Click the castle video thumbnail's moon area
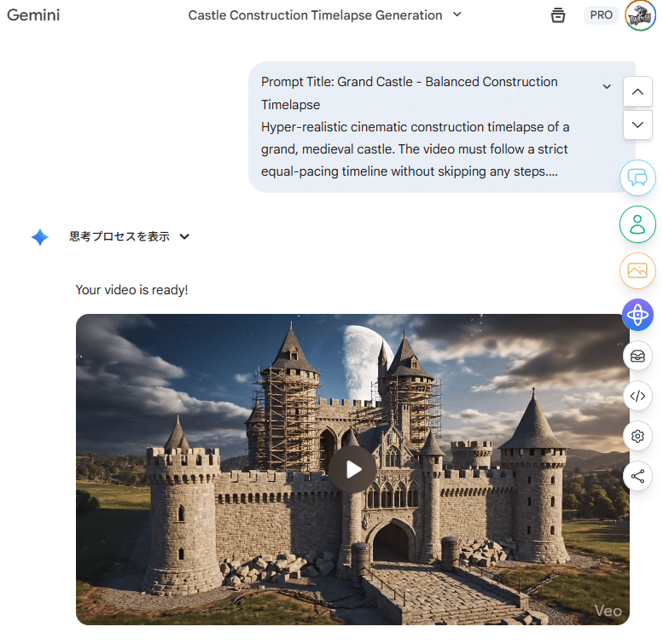This screenshot has width=663, height=644. 364,362
